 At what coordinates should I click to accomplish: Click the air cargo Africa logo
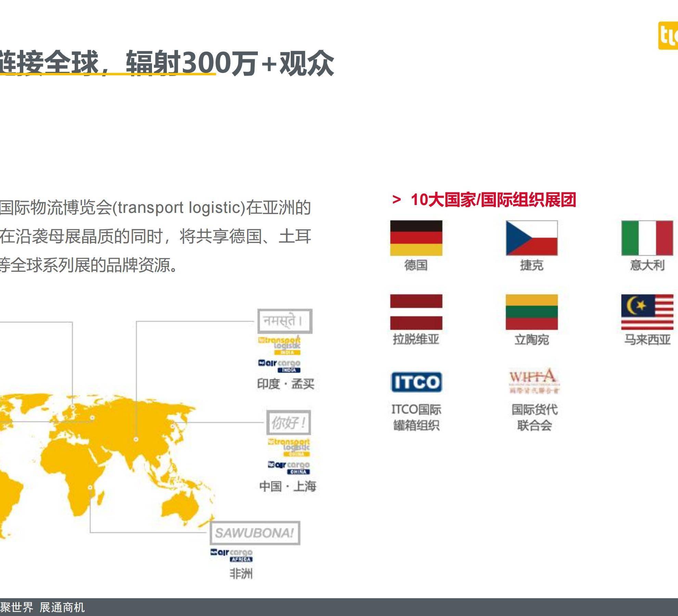tap(231, 555)
